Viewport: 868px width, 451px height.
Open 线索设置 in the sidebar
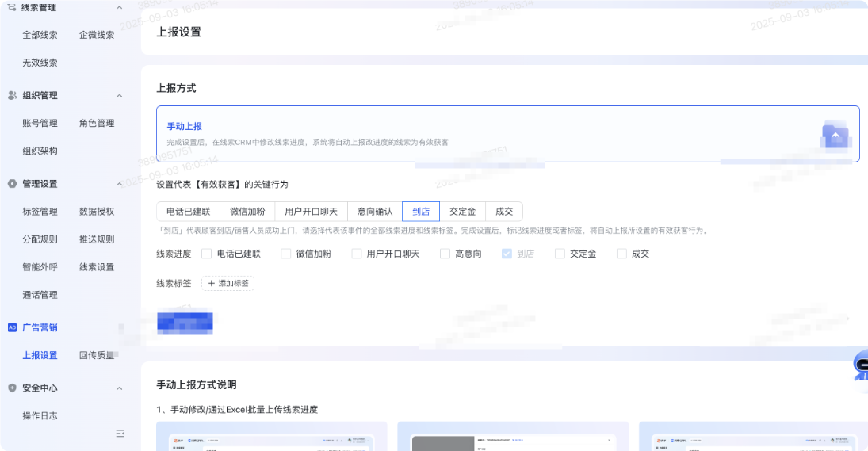point(97,267)
